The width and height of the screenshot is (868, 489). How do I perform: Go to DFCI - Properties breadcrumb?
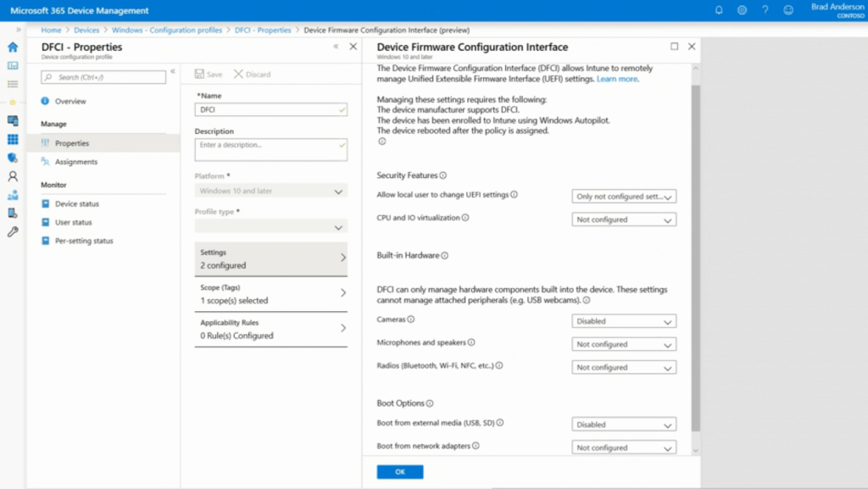click(263, 30)
